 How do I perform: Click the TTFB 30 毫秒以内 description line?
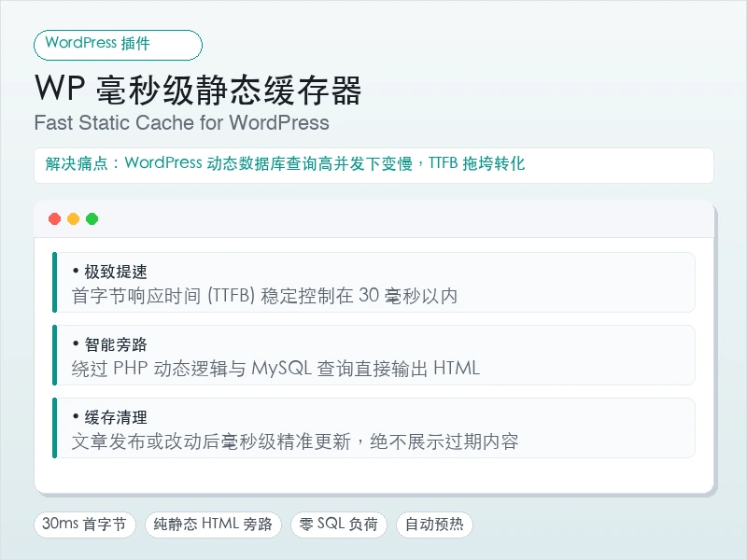(x=264, y=296)
